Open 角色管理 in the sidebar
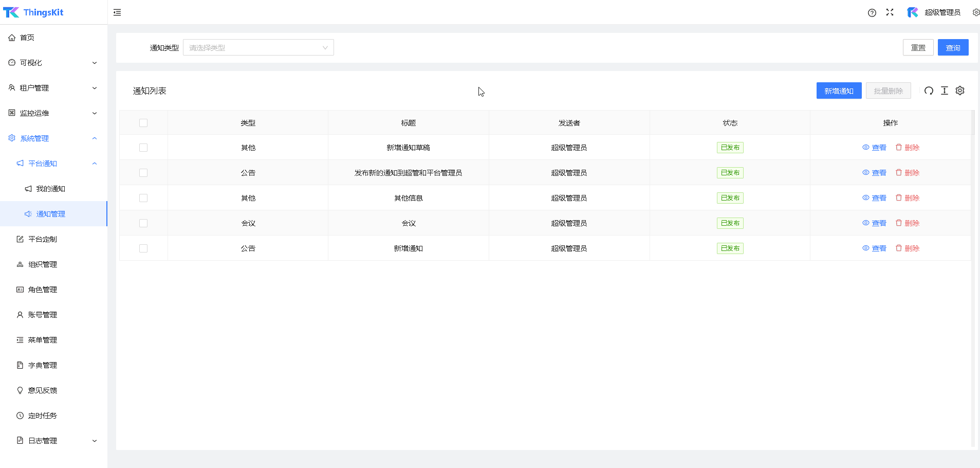 (x=43, y=290)
